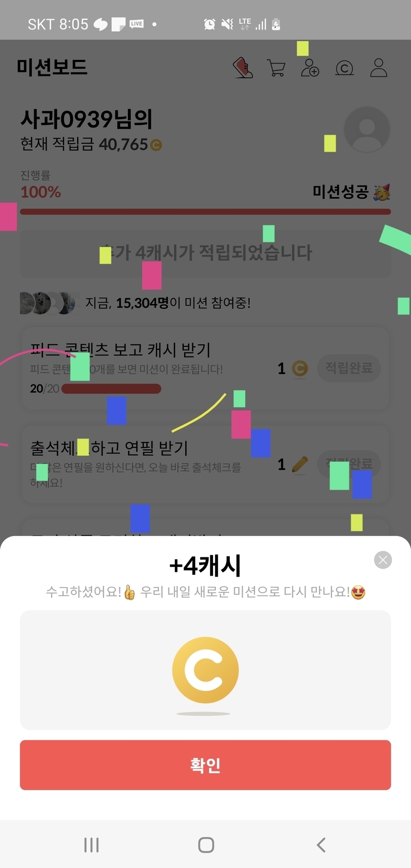Open the shopping cart
The height and width of the screenshot is (868, 411).
276,68
